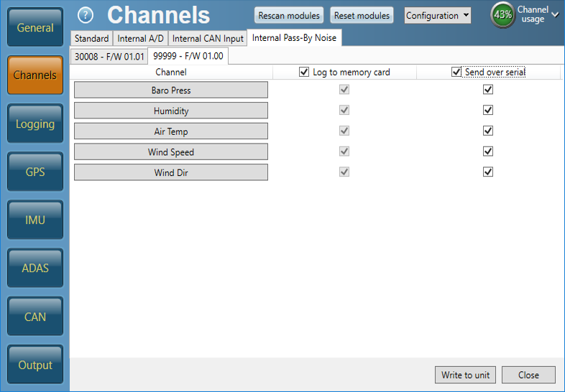The image size is (565, 392).
Task: Toggle the Send over serial header checkbox
Action: [456, 72]
